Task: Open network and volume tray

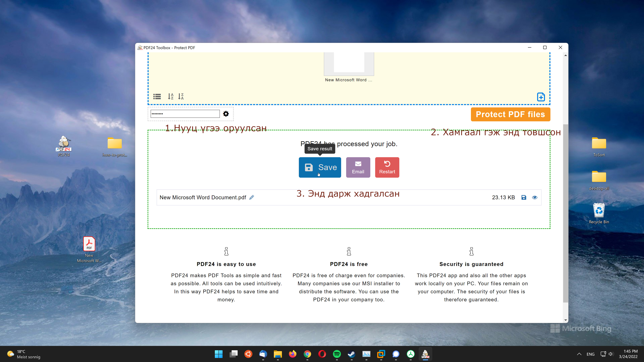Action: [607, 354]
